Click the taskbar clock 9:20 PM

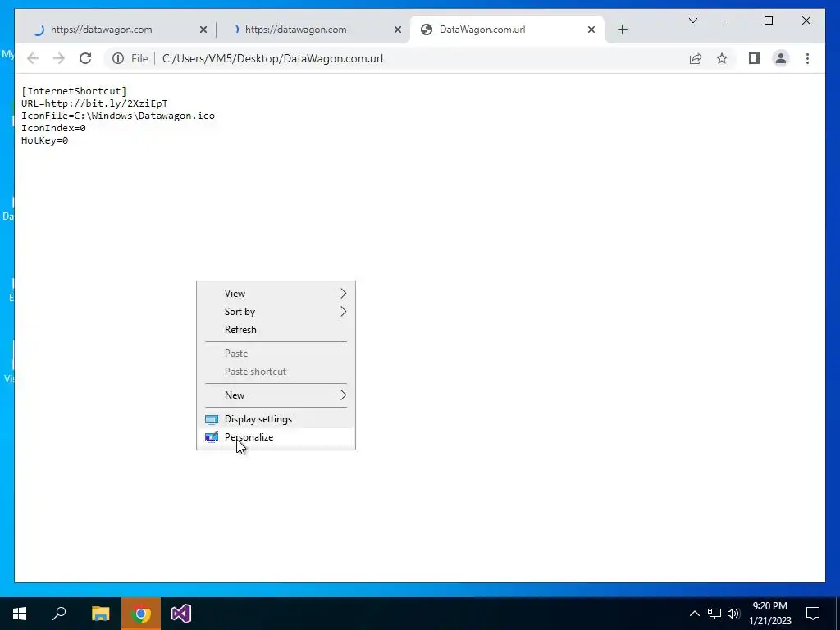[x=769, y=606]
